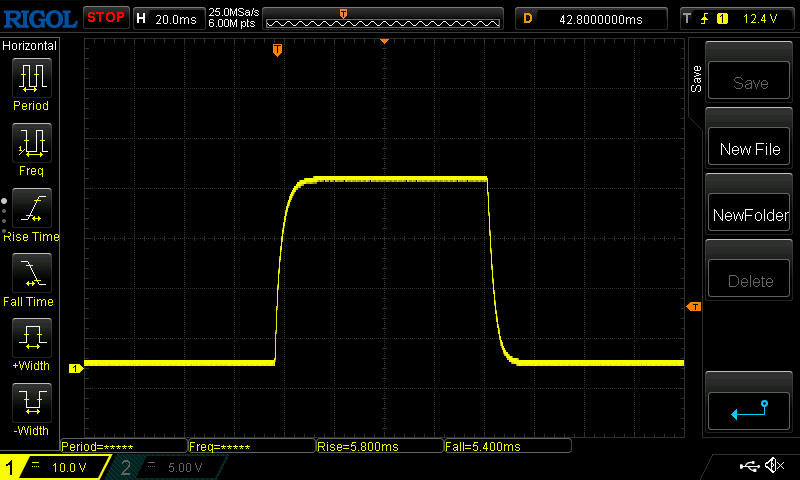Select the -Width measurement icon
The width and height of the screenshot is (800, 480).
click(31, 403)
